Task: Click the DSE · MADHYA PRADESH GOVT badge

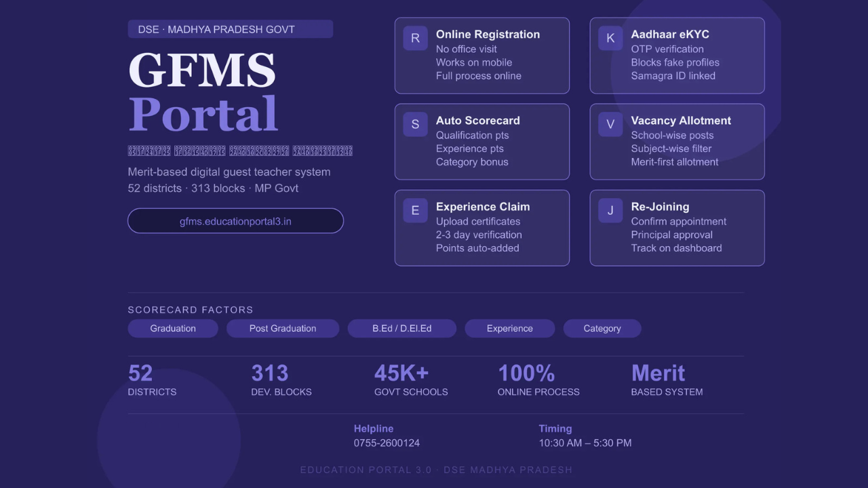Action: [x=230, y=29]
